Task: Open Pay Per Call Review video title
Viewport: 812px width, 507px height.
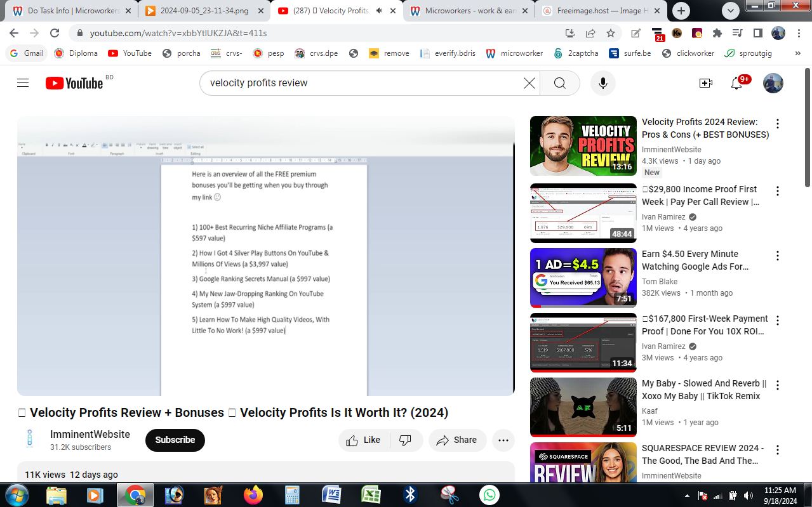Action: (x=700, y=195)
